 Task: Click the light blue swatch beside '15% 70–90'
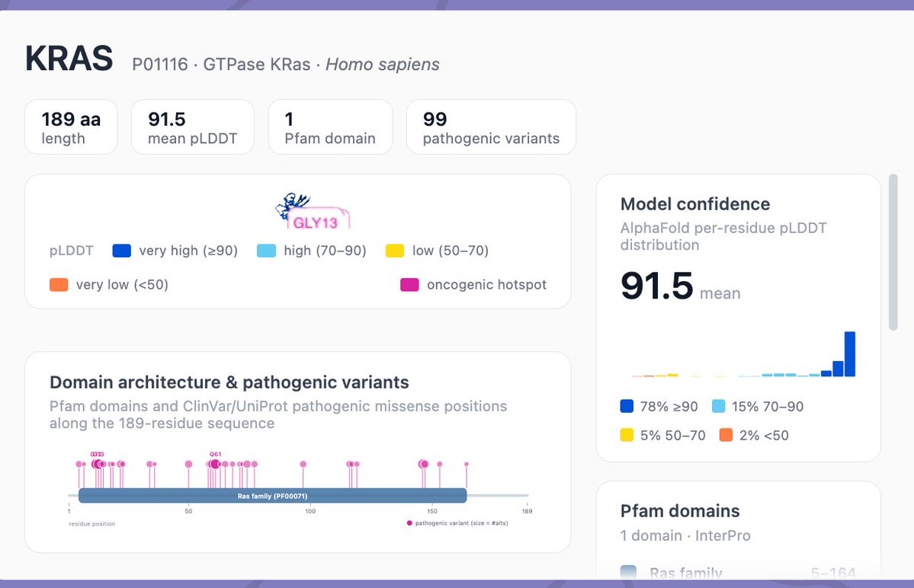click(x=719, y=407)
